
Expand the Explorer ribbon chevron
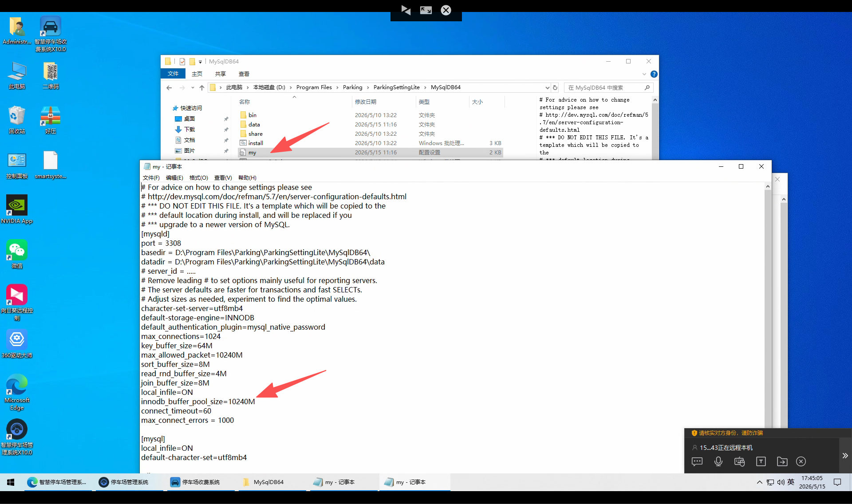point(644,74)
